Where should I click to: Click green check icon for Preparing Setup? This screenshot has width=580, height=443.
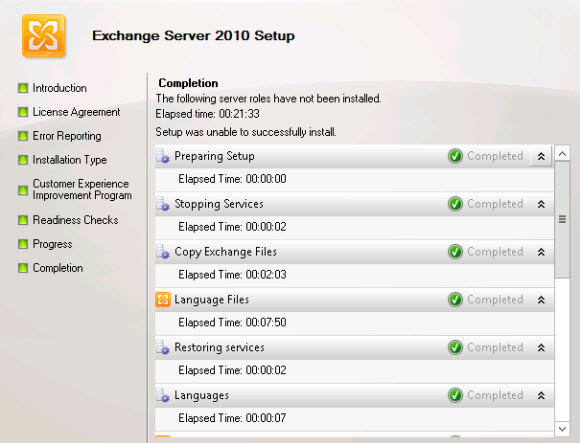(x=455, y=156)
